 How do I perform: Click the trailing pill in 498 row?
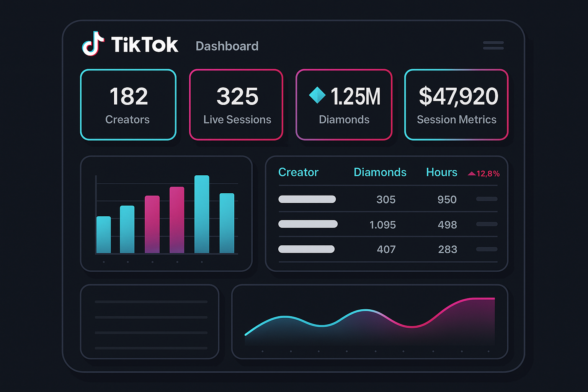point(487,224)
